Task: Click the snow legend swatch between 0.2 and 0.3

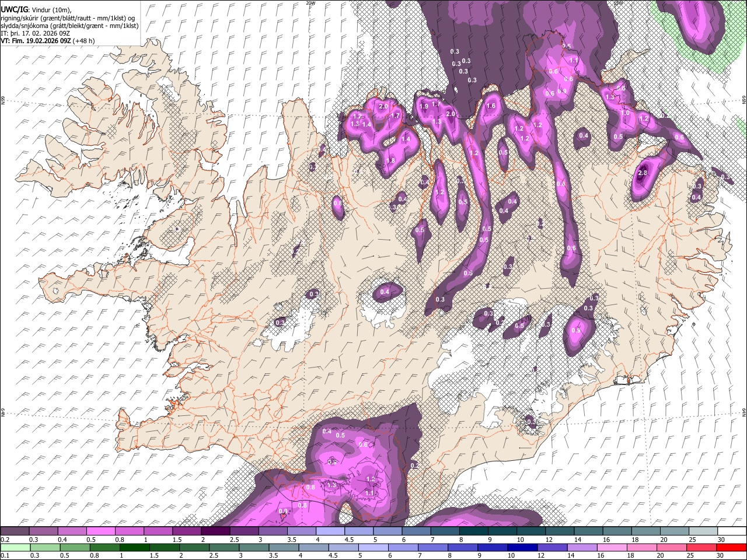Action: (x=15, y=531)
